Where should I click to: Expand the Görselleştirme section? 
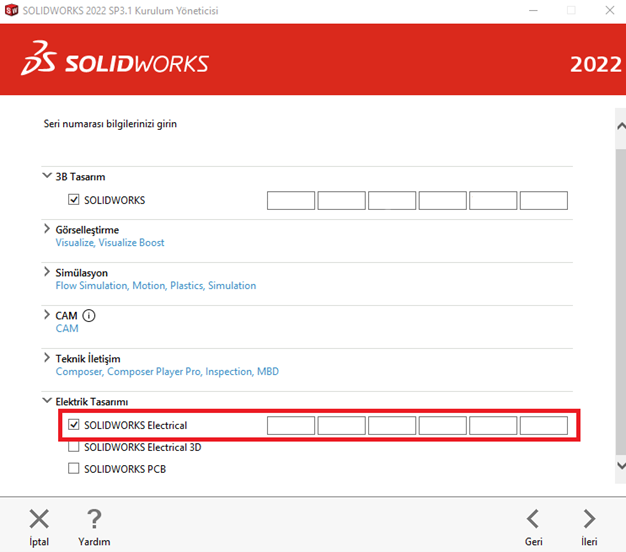[x=47, y=229]
